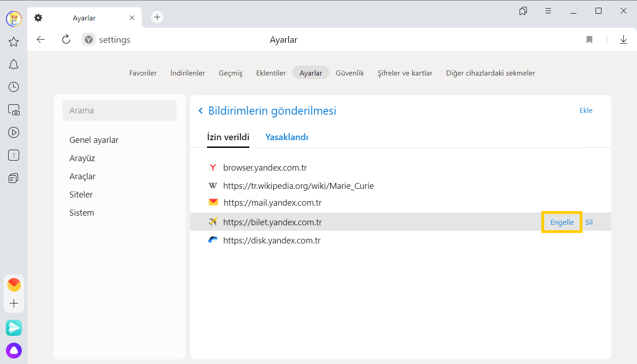Screen dimensions: 637x364
Task: Open the video play icon in the sidebar
Action: (x=14, y=132)
